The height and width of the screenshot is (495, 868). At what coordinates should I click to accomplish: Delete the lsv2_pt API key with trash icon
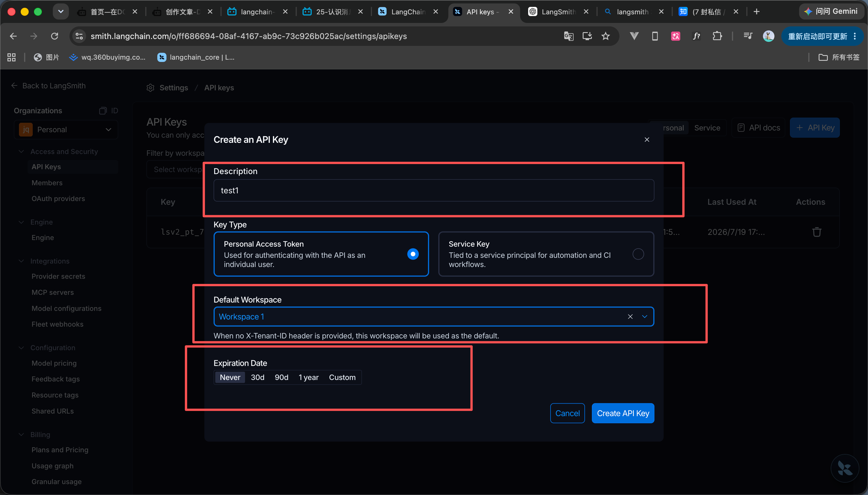tap(817, 232)
